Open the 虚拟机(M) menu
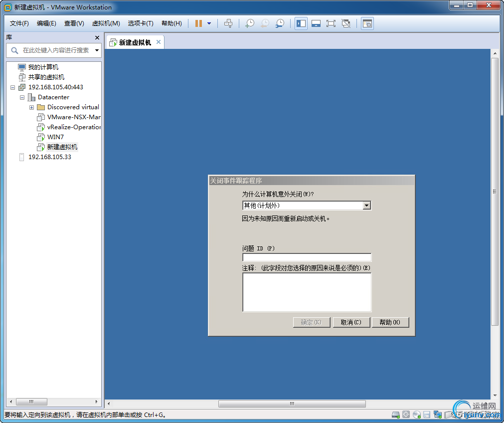 (x=106, y=23)
